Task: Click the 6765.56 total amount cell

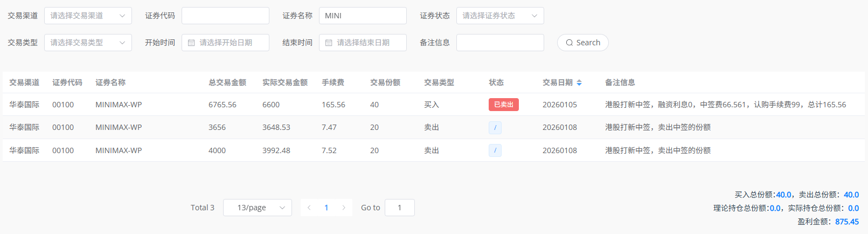Action: [x=223, y=105]
